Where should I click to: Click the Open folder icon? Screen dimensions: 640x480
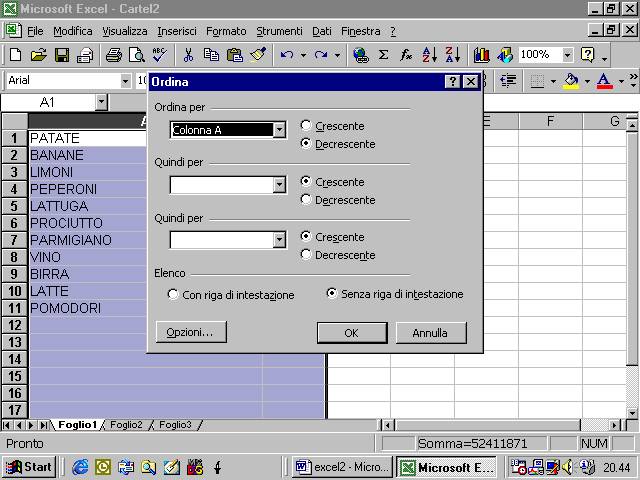[38, 55]
